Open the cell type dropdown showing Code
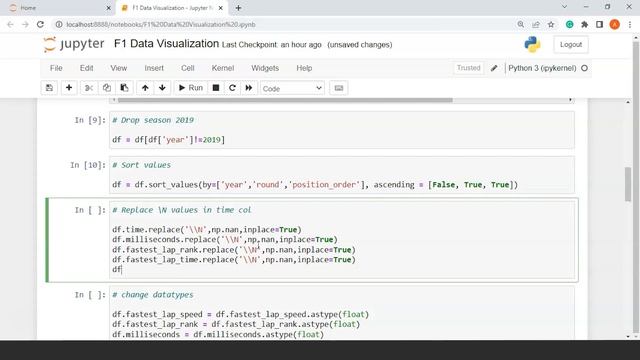Image resolution: width=640 pixels, height=360 pixels. pyautogui.click(x=292, y=88)
